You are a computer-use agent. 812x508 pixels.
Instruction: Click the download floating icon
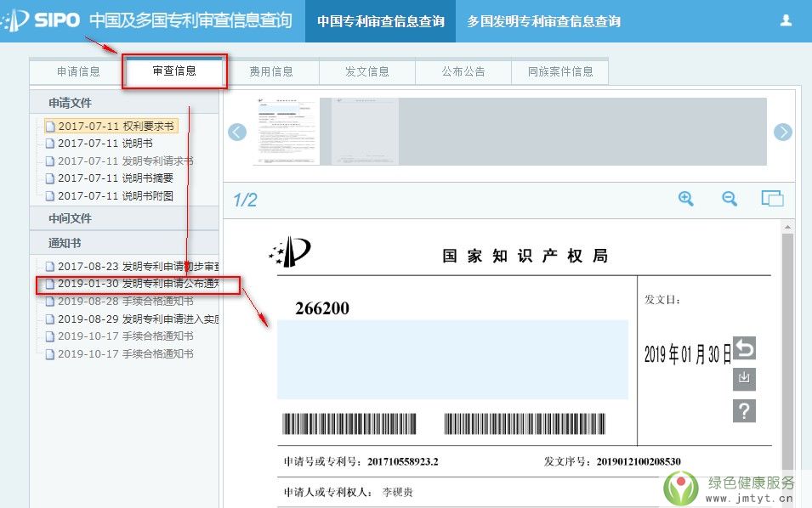pos(744,379)
